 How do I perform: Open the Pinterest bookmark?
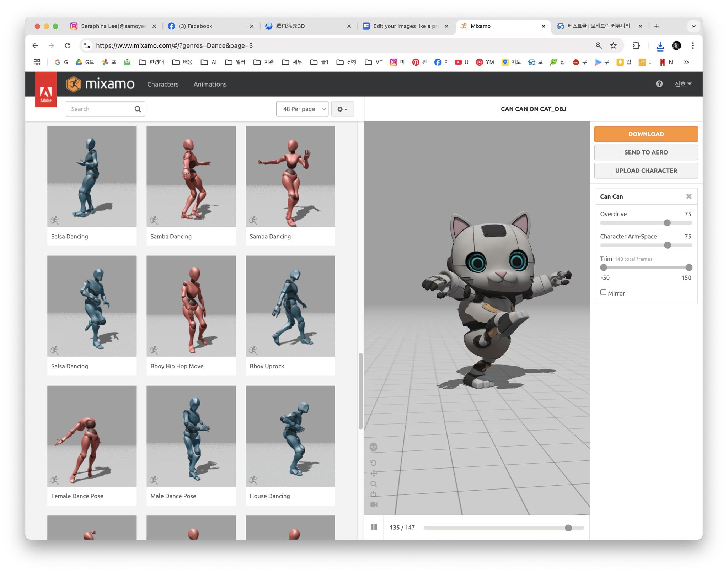point(419,62)
